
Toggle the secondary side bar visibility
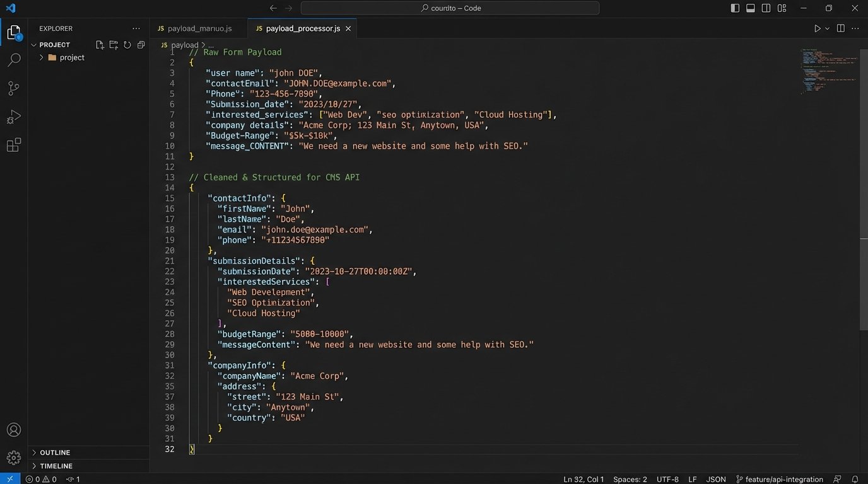pyautogui.click(x=766, y=8)
